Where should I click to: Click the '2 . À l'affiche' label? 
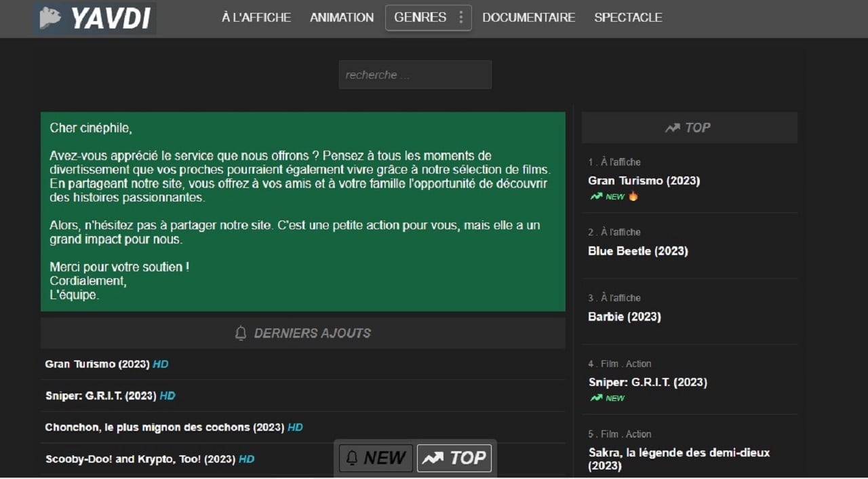tap(614, 232)
